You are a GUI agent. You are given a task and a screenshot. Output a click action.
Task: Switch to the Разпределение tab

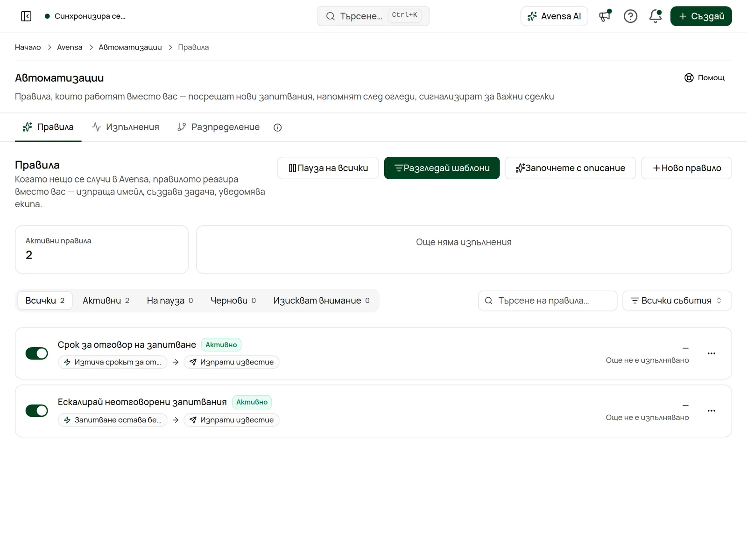point(218,127)
